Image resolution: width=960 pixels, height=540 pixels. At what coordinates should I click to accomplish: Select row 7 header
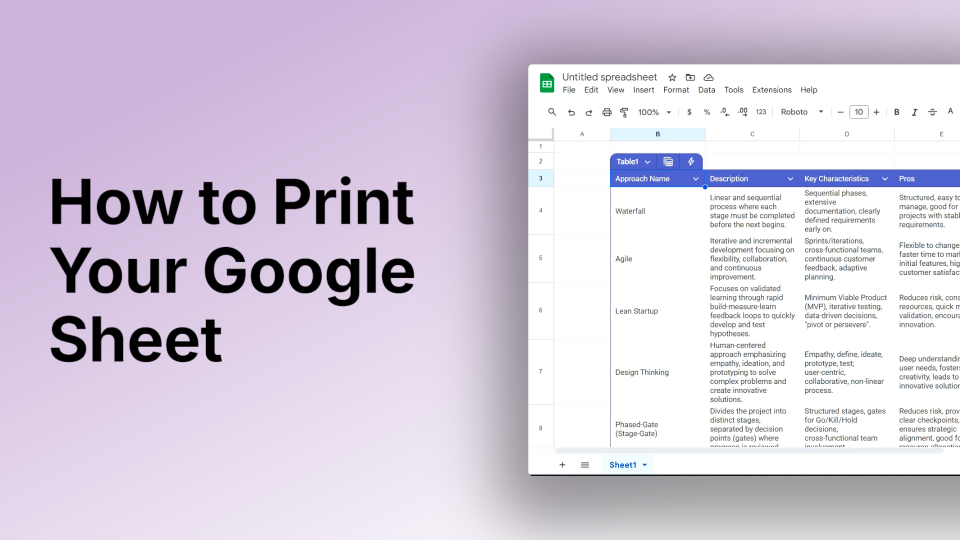tap(541, 372)
